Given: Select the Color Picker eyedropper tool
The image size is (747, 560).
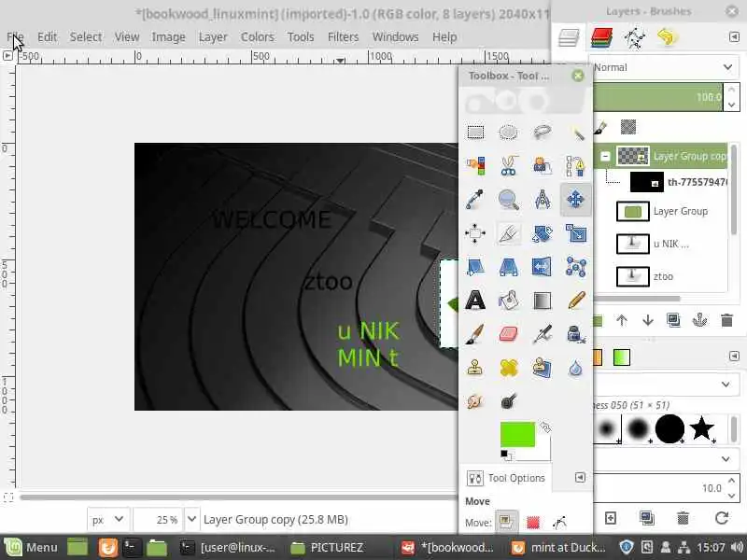Looking at the screenshot, I should [475, 200].
